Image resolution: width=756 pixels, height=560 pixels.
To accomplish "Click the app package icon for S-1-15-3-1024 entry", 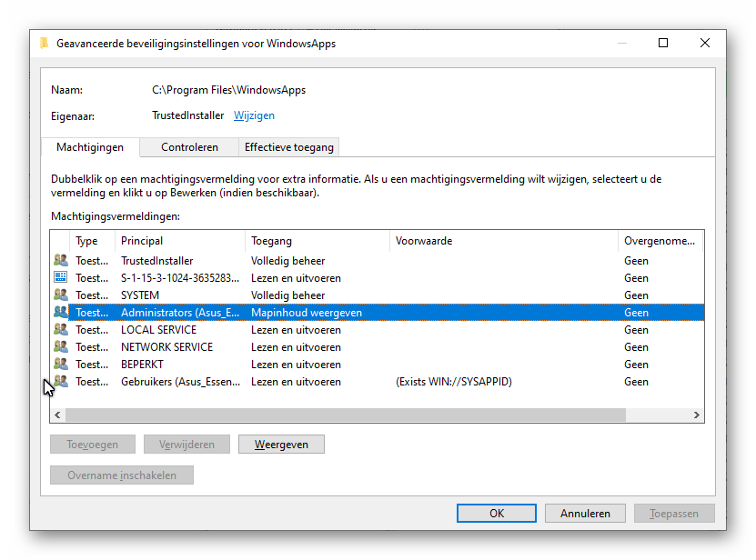I will 61,278.
